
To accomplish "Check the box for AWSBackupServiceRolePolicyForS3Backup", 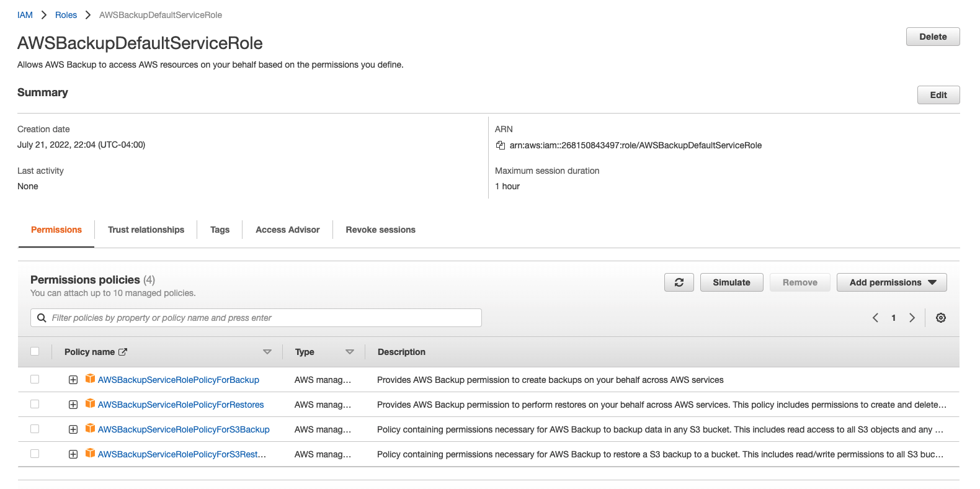I will 35,429.
